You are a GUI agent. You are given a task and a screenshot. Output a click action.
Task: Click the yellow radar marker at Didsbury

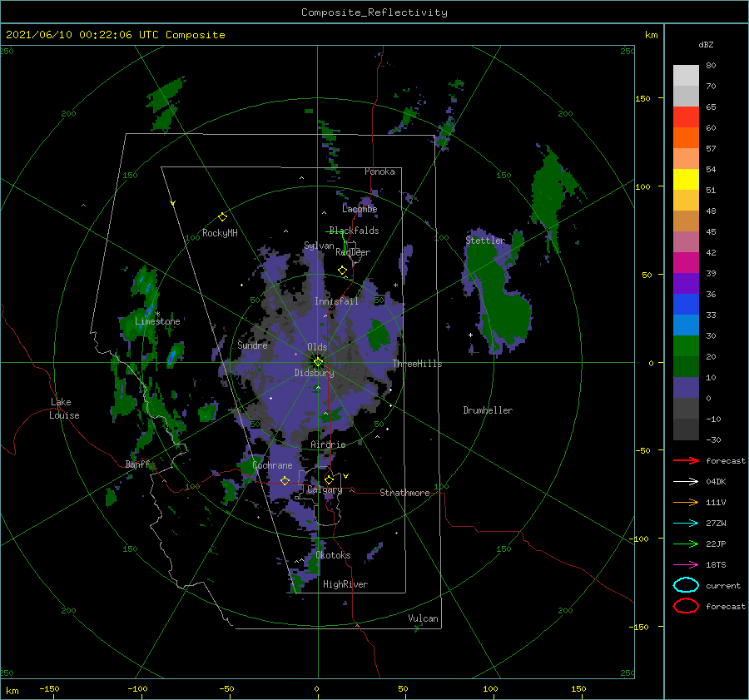click(x=318, y=362)
